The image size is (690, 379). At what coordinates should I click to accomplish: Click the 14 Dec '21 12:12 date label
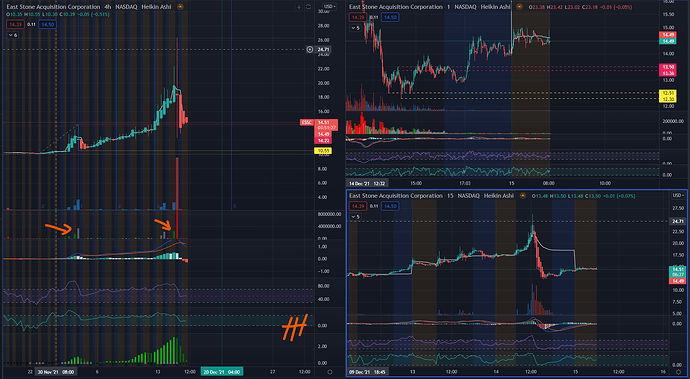pos(367,183)
